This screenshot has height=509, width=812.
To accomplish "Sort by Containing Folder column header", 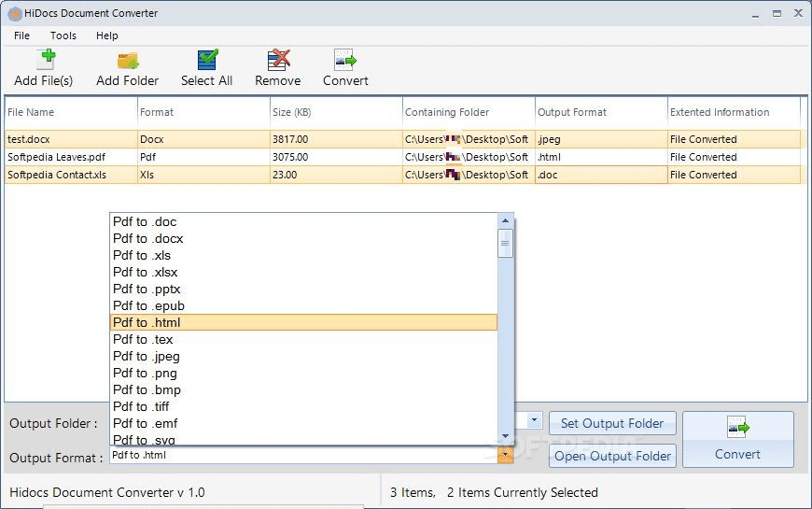I will tap(469, 112).
